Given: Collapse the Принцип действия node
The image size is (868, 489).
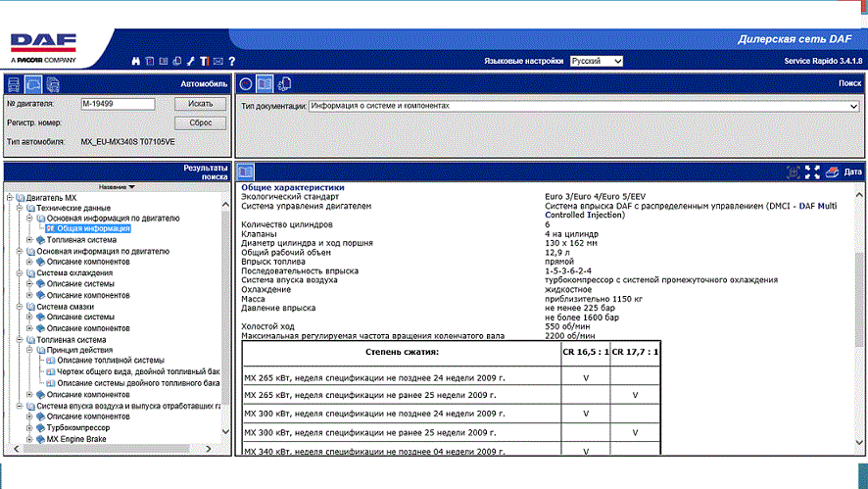Looking at the screenshot, I should pos(30,350).
